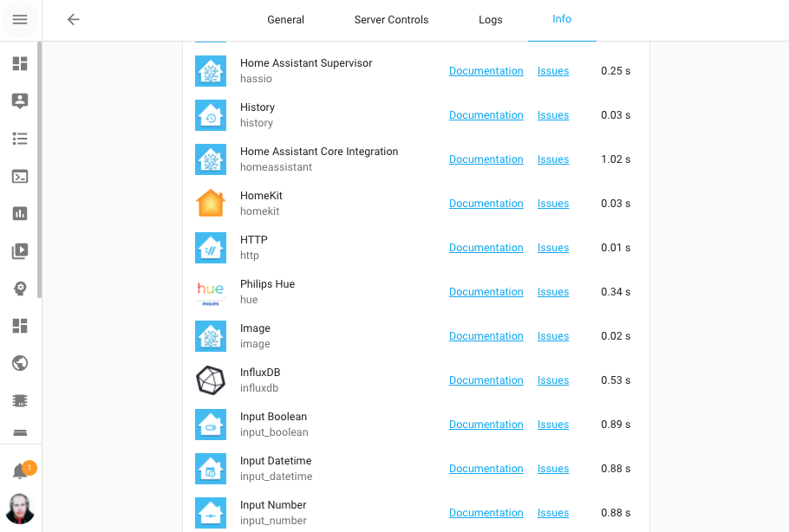
Task: Switch to the Server Controls tab
Action: 391,19
